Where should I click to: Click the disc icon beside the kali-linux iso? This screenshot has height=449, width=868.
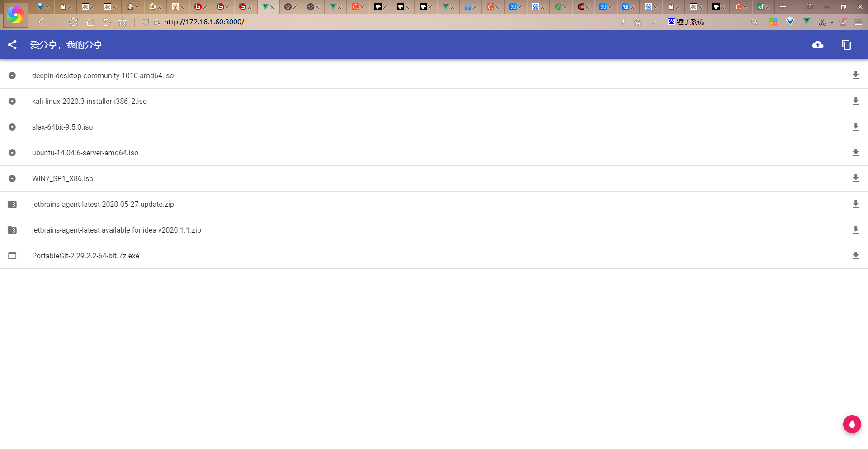pyautogui.click(x=12, y=101)
